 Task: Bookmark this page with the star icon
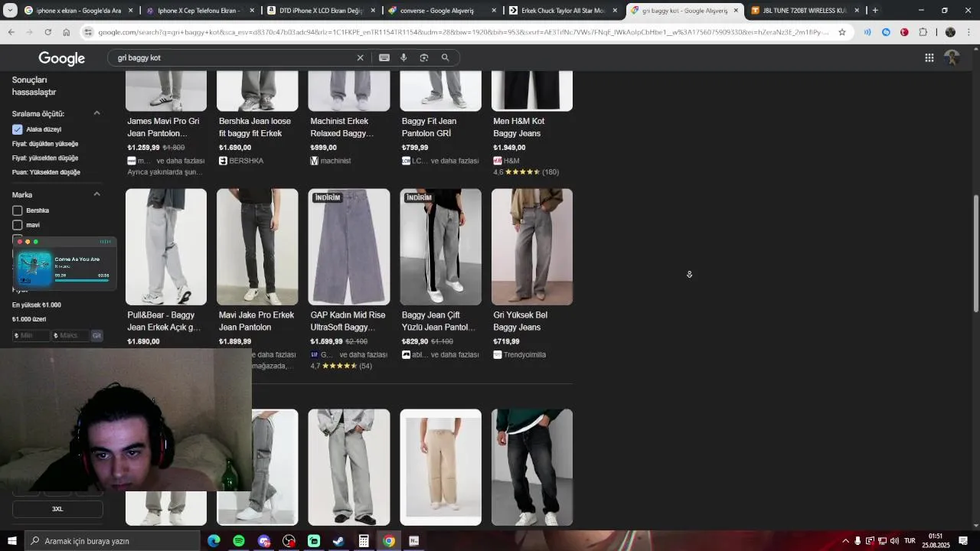[842, 32]
